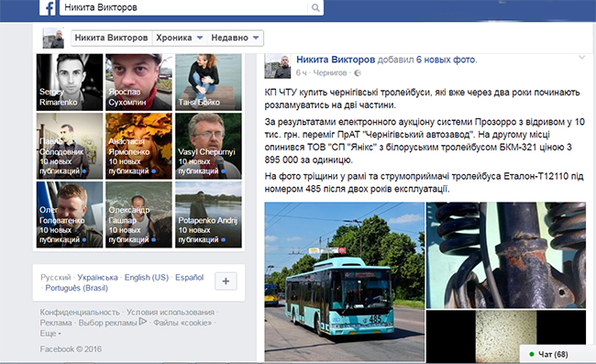
Task: Open Никита Викторов post author link
Action: click(336, 60)
